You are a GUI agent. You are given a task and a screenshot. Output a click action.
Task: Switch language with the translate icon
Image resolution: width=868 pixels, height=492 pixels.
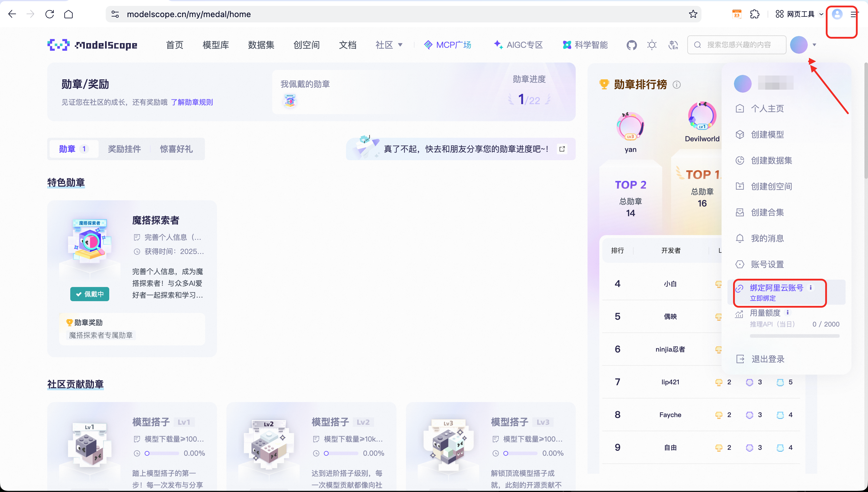(673, 45)
